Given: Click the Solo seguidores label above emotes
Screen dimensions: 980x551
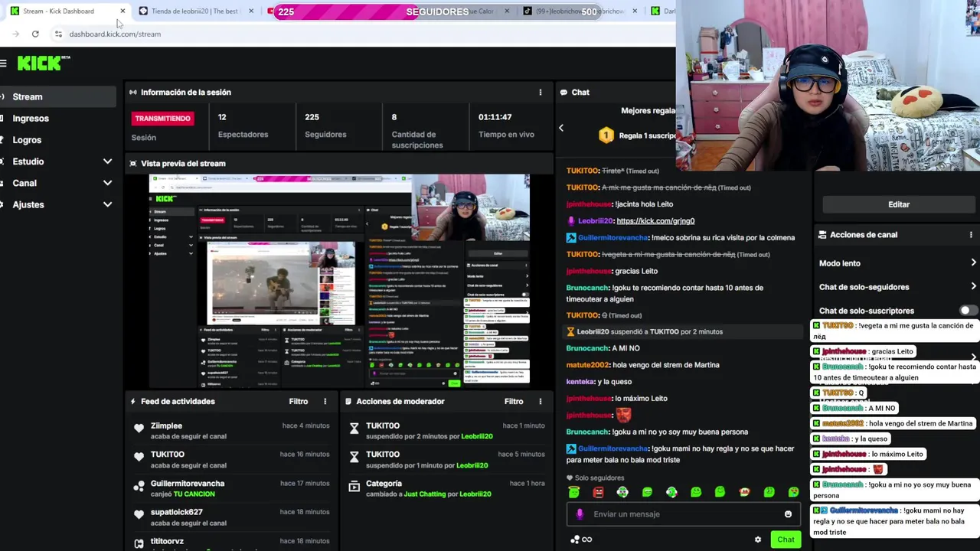Looking at the screenshot, I should click(x=599, y=478).
